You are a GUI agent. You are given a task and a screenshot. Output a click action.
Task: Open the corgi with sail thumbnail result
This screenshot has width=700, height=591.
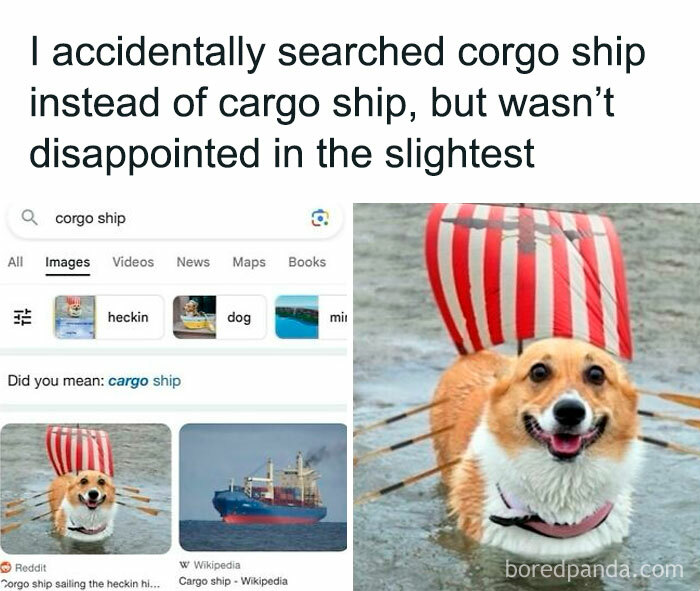tap(86, 489)
